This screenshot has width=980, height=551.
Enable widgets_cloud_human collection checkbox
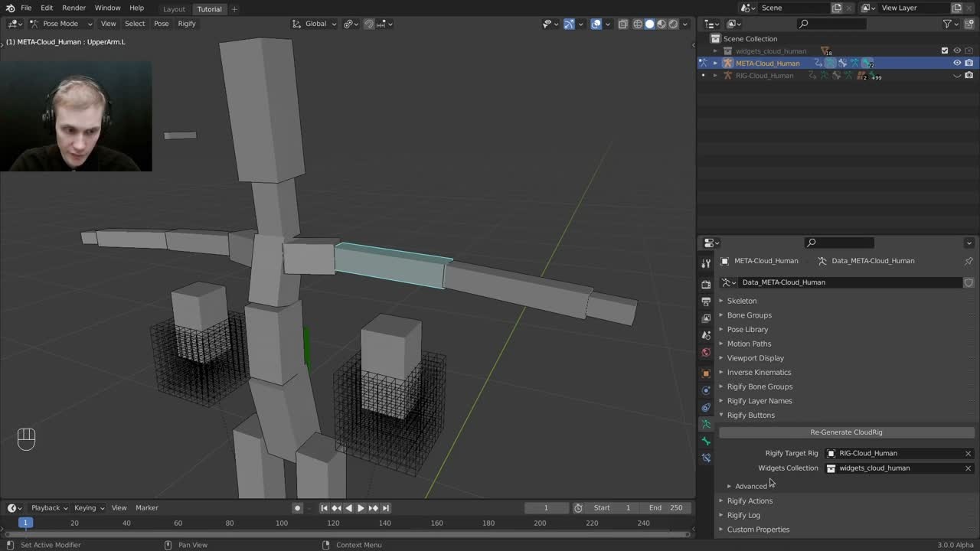945,51
